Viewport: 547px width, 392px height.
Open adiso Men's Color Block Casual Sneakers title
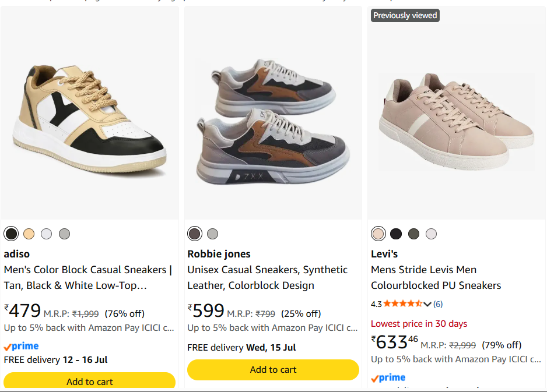point(88,277)
